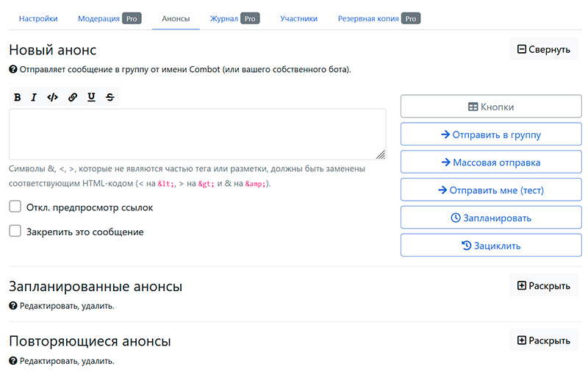Apply italic formatting to the text
Viewport: 588px width, 372px height.
(x=34, y=97)
